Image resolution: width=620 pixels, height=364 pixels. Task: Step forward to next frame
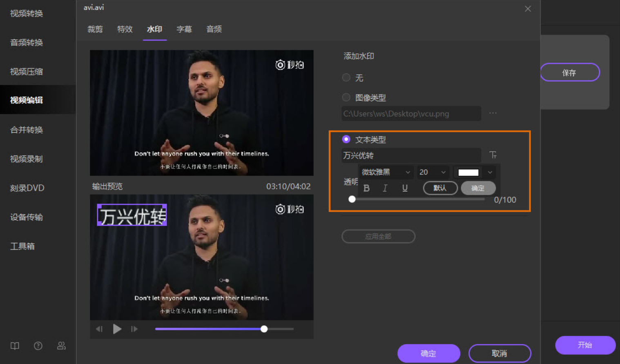click(134, 329)
